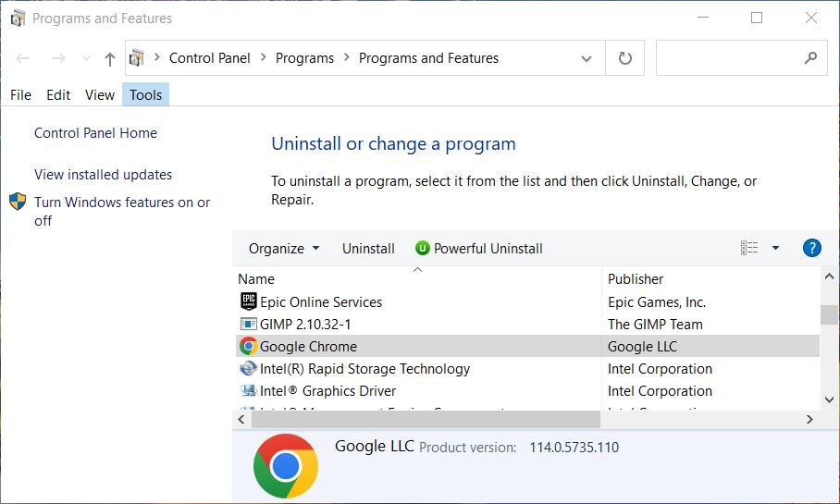Click the Powerful Uninstall button

(479, 249)
